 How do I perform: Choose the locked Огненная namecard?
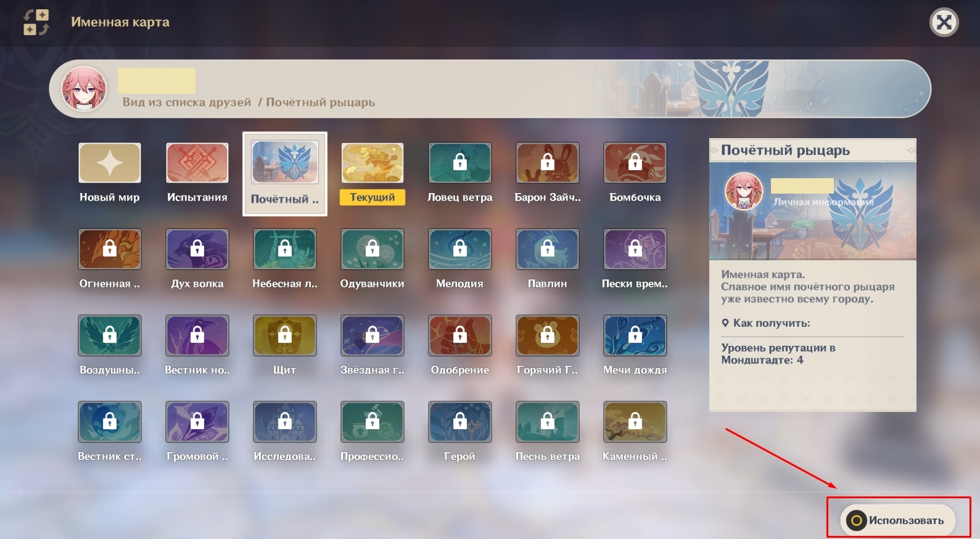click(110, 249)
